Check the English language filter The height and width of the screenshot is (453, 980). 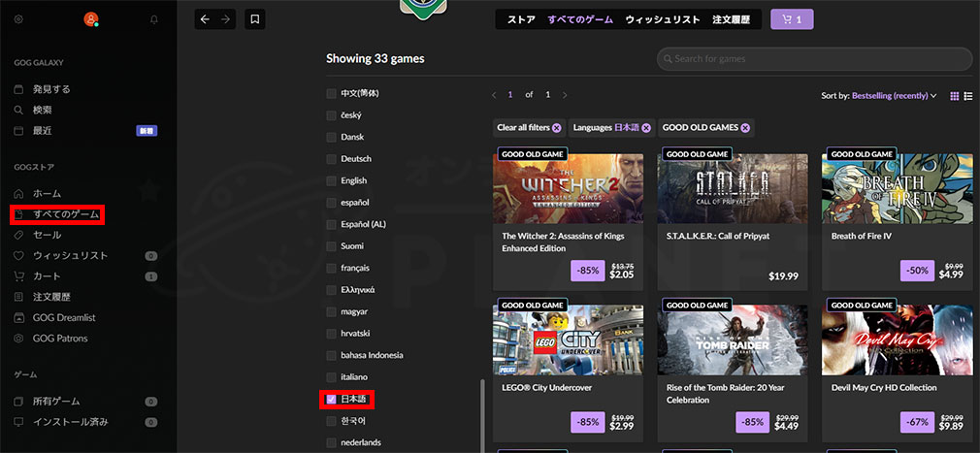point(331,180)
